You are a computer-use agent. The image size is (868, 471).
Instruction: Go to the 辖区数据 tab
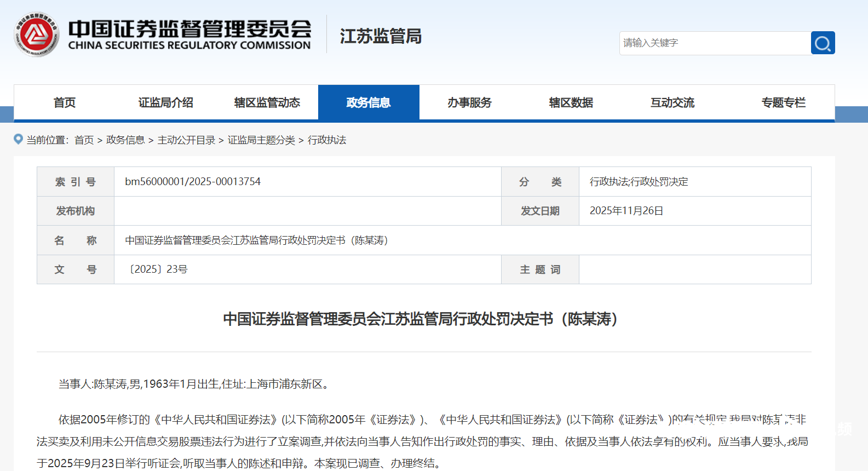571,102
